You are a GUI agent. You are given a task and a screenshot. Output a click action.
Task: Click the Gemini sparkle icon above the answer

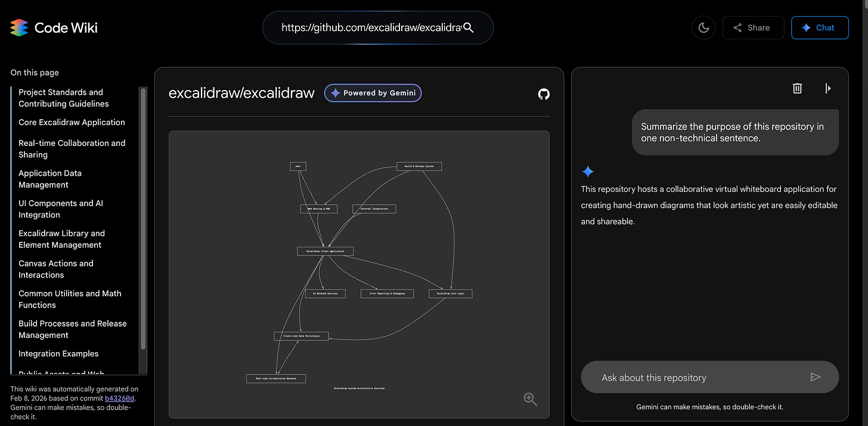click(x=588, y=172)
